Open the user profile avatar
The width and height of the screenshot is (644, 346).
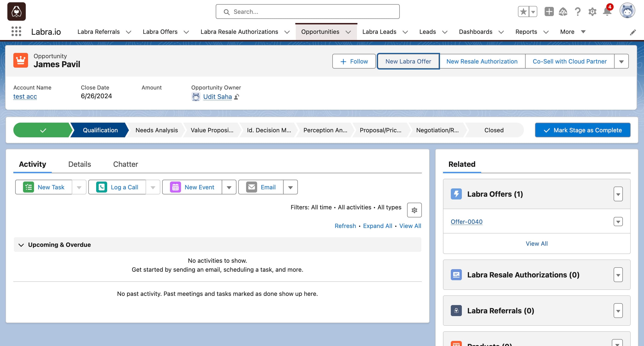627,11
